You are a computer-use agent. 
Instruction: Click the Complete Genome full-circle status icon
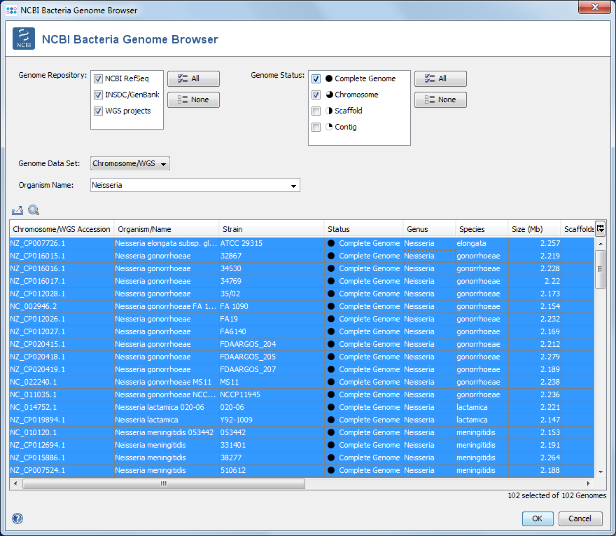[x=329, y=79]
